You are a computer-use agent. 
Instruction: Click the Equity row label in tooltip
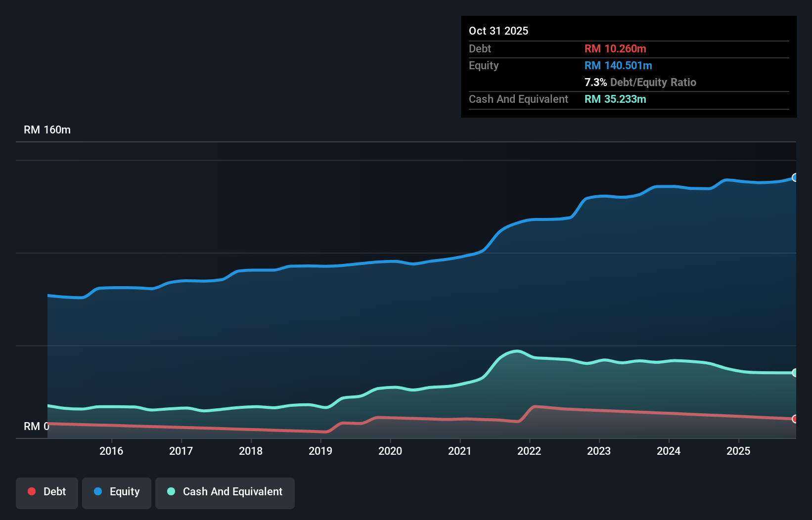click(484, 66)
